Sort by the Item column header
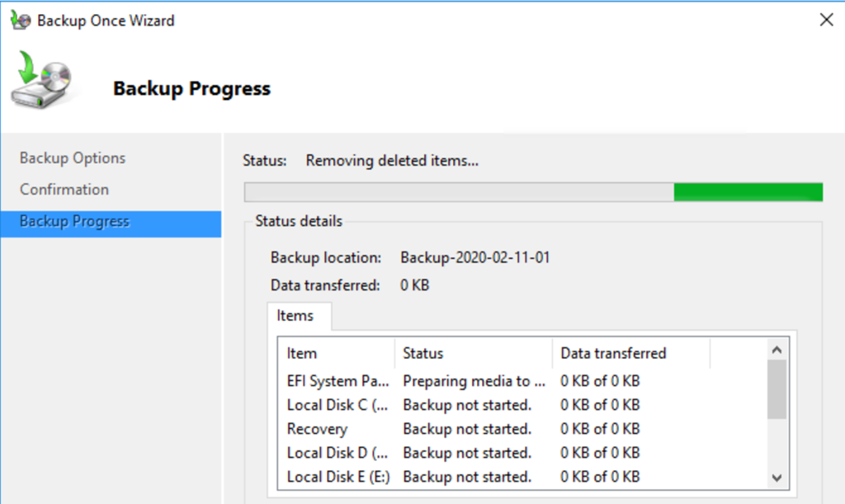845x504 pixels. [x=302, y=353]
